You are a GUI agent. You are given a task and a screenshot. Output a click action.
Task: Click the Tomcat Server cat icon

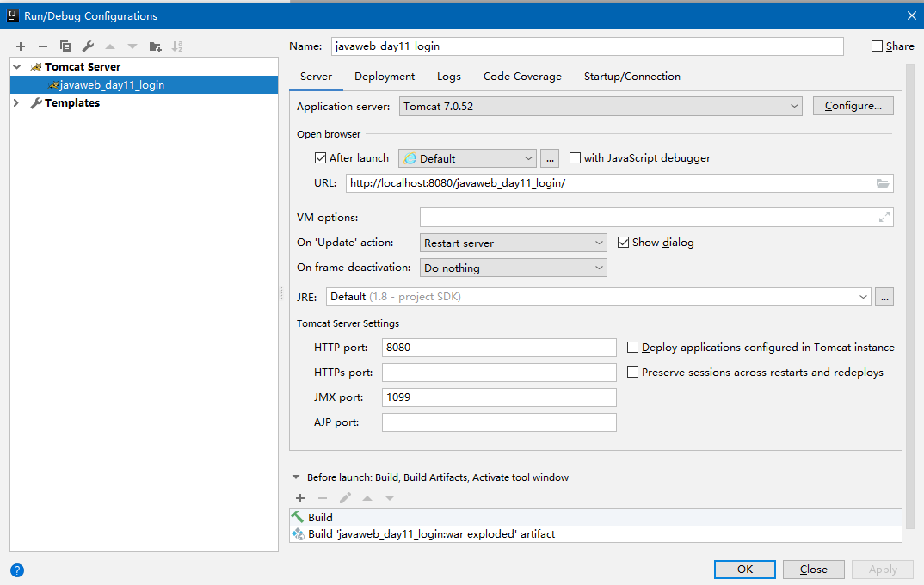[x=36, y=67]
